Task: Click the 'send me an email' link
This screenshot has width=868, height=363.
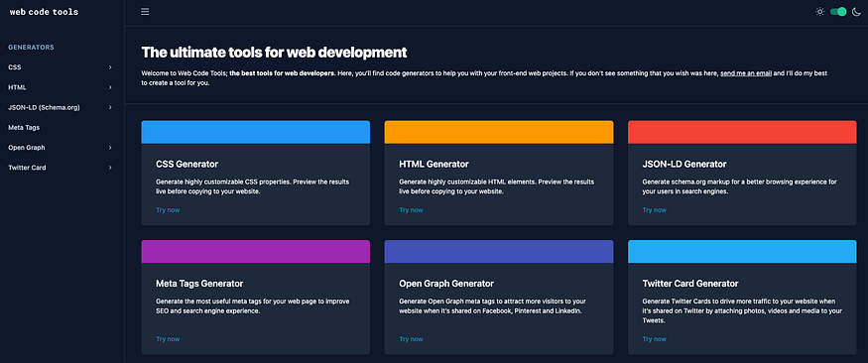Action: point(746,73)
